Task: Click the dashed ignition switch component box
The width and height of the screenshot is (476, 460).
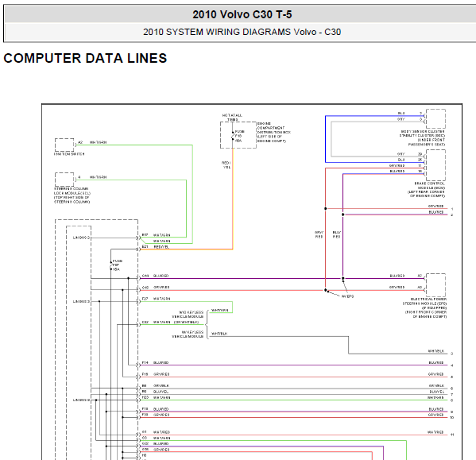Action: (x=64, y=145)
